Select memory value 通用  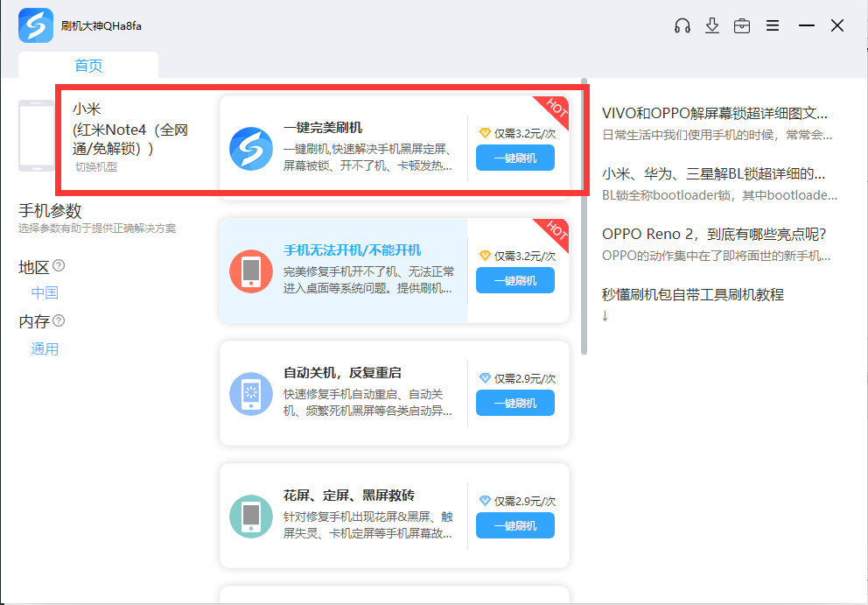point(45,349)
